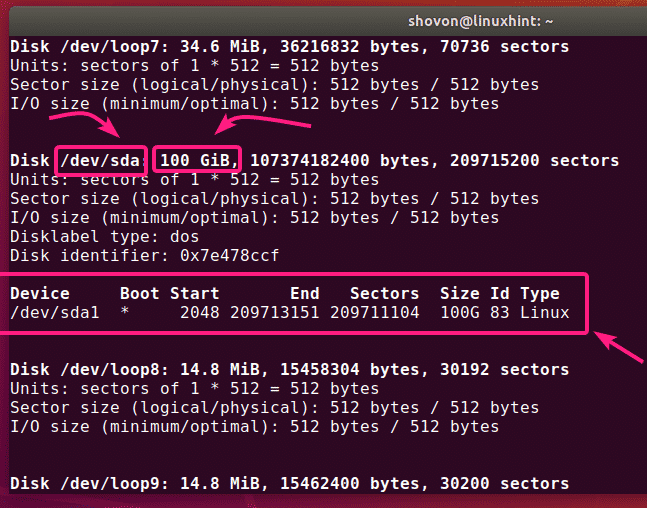Click the Disk /dev/loop7 heading line
Image resolution: width=647 pixels, height=508 pixels.
tap(289, 47)
